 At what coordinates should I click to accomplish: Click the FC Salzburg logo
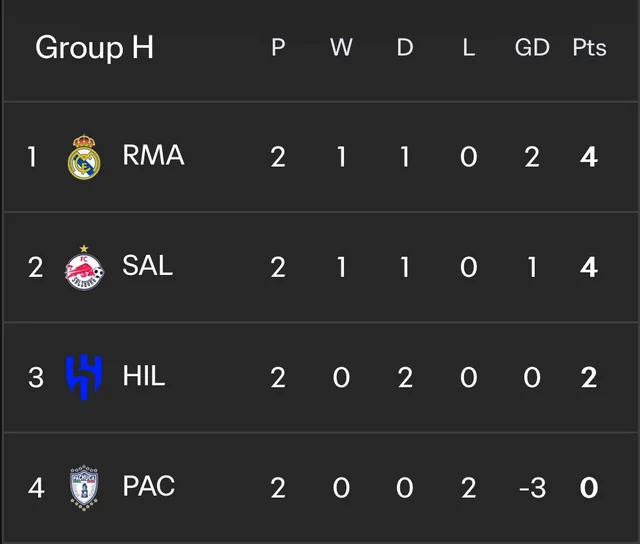click(x=84, y=268)
